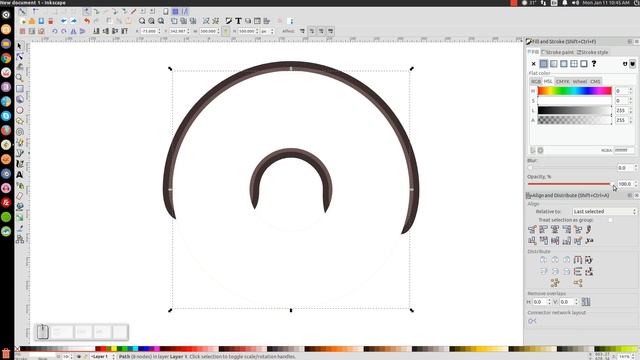Choose Pattern fill icon
640x360 pixels.
[x=574, y=64]
